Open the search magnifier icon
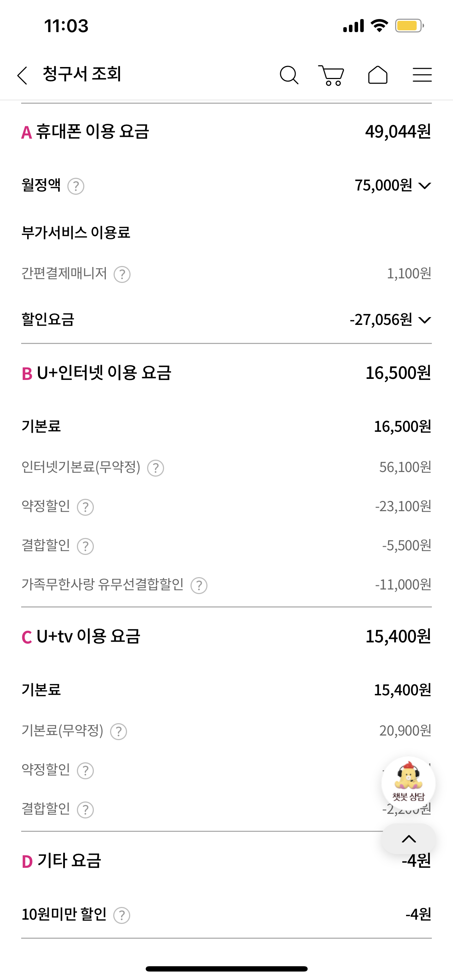 [x=289, y=74]
